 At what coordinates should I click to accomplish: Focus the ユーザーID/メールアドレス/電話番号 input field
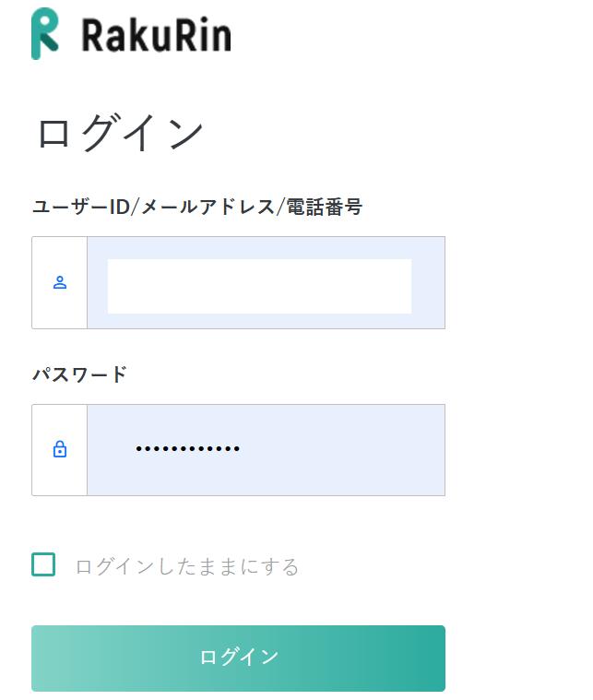point(267,282)
